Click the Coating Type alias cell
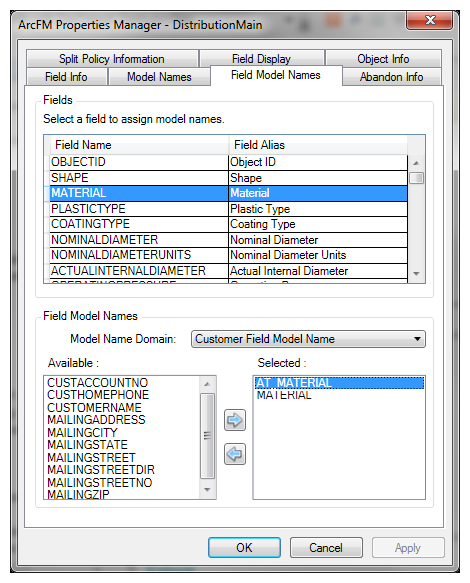The width and height of the screenshot is (470, 583). [318, 224]
